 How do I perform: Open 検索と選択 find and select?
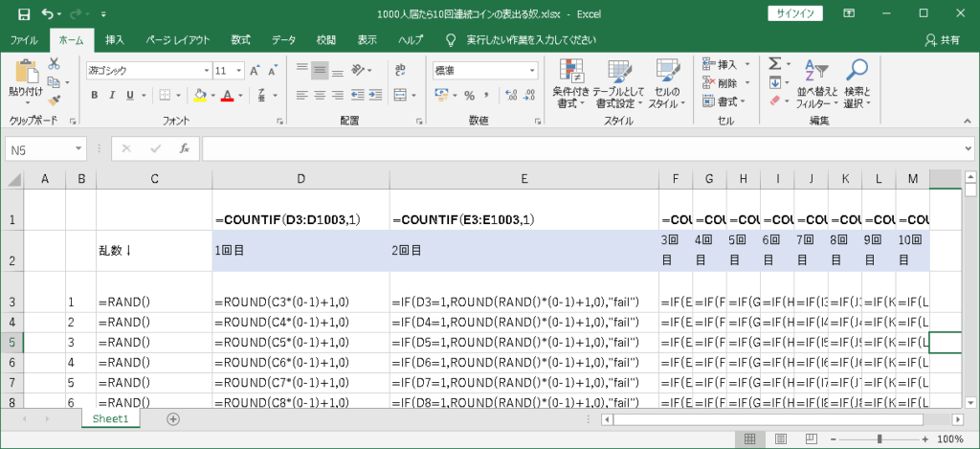tap(856, 83)
